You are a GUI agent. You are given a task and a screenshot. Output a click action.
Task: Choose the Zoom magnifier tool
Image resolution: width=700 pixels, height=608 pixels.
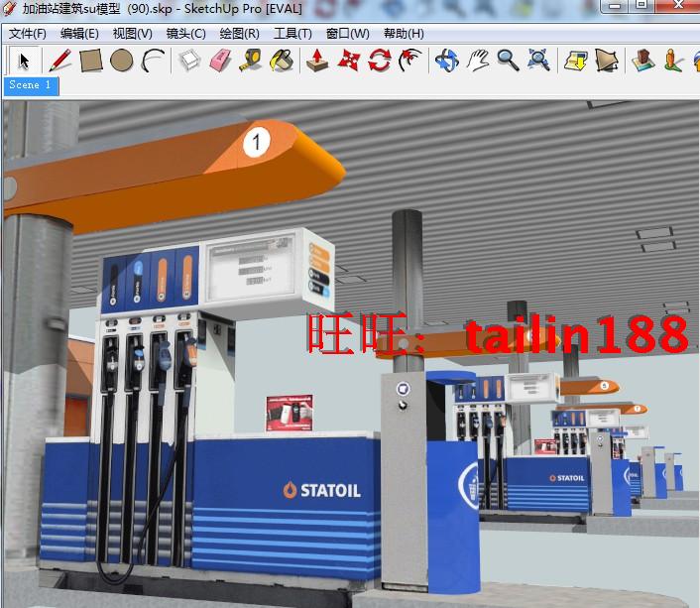(x=508, y=61)
